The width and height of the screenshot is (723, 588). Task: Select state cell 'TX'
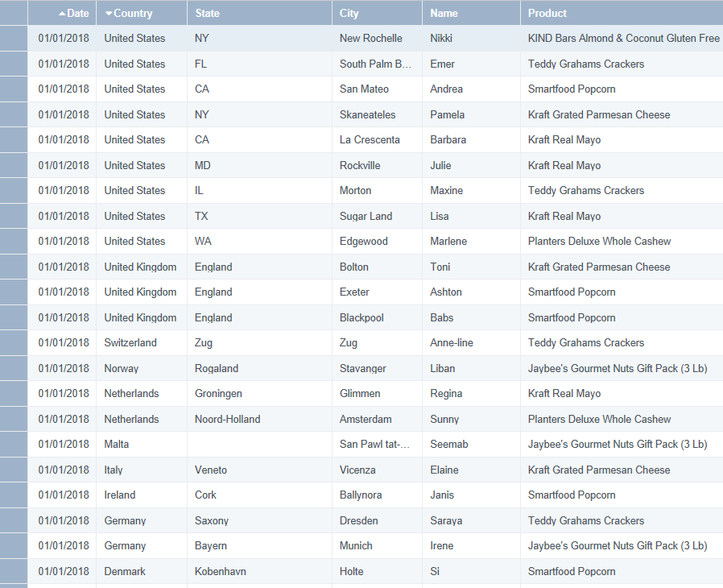point(259,216)
